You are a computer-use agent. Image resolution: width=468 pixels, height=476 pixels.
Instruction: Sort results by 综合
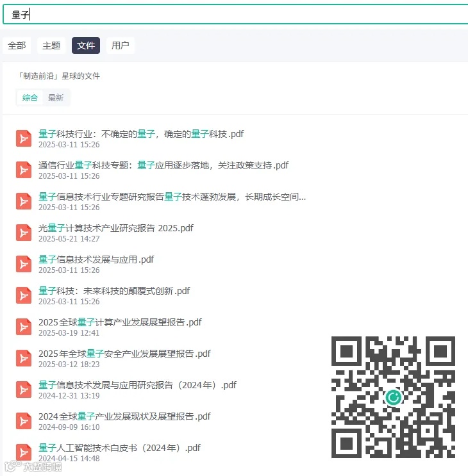tap(29, 98)
